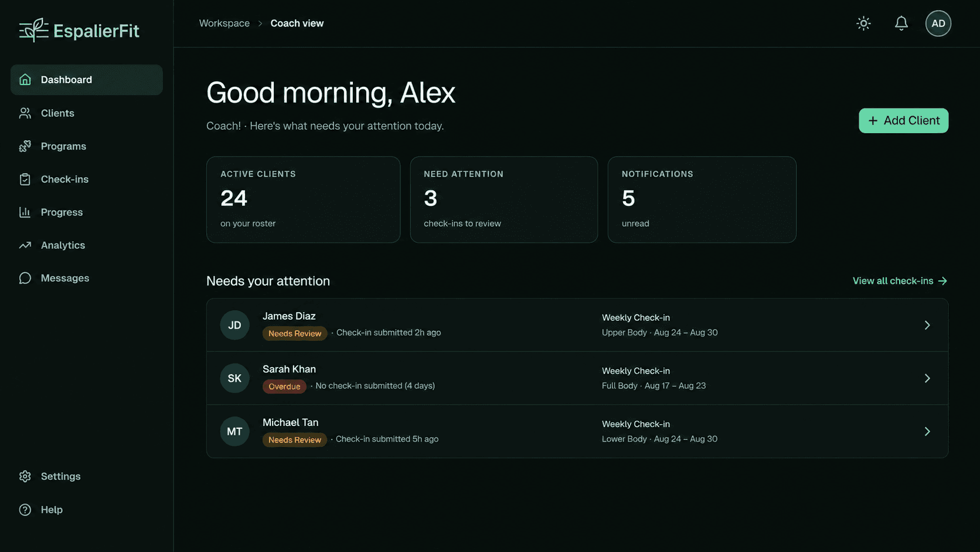Screen dimensions: 980x552
Task: Select Michael Tan's name
Action: pyautogui.click(x=290, y=422)
